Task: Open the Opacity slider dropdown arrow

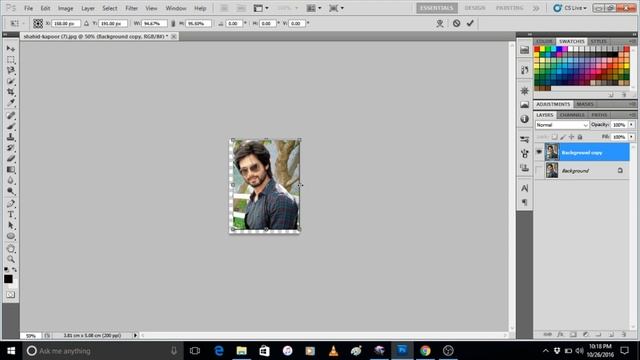Action: pos(631,124)
